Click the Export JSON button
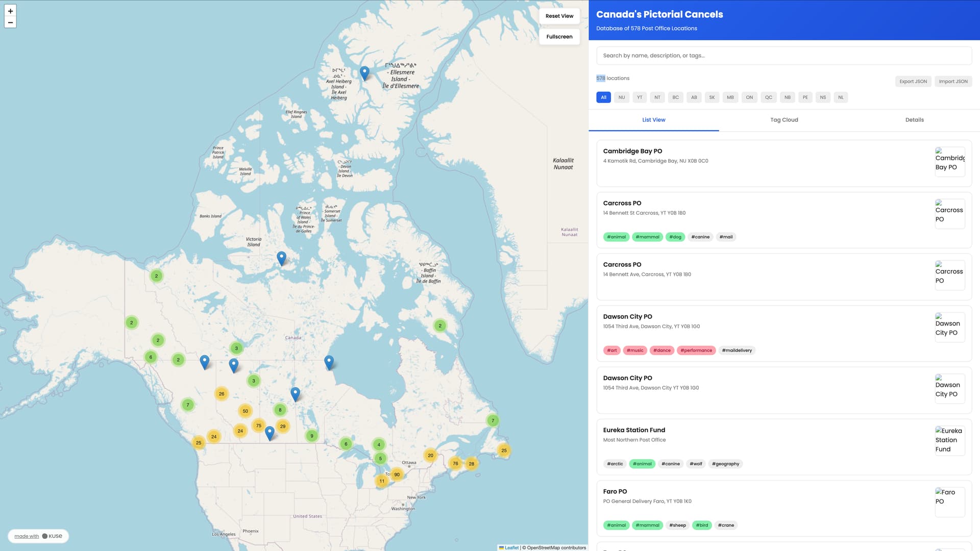 (x=913, y=82)
